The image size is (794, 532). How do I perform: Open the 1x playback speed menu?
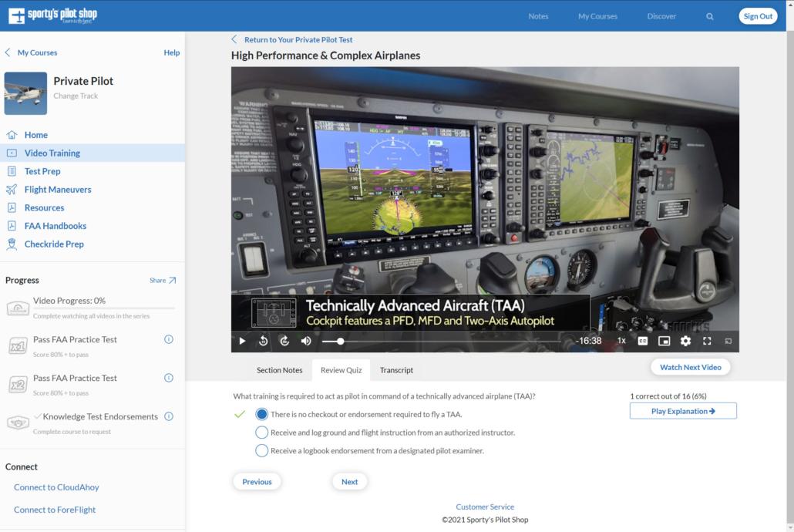(x=621, y=340)
